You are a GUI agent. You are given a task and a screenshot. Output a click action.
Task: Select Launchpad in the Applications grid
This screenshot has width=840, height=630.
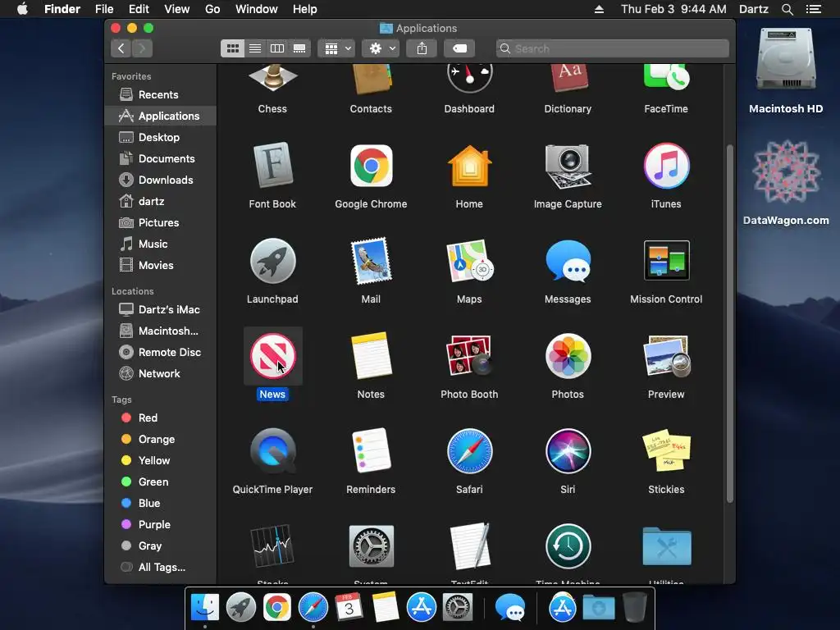point(272,261)
